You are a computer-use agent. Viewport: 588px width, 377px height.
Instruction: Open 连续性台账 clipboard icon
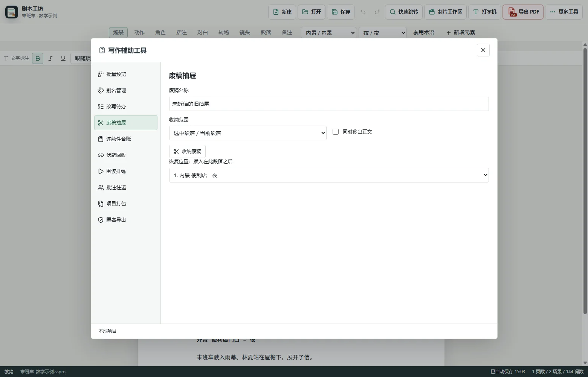pyautogui.click(x=101, y=139)
